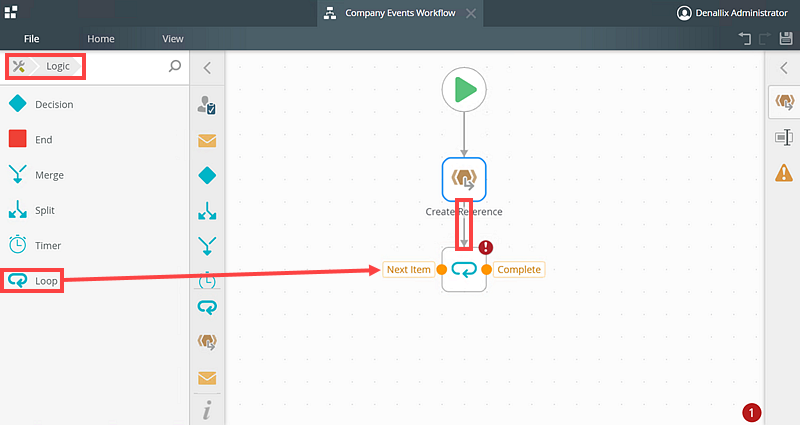Click the Merge icon in favorites bar
Screen dimensions: 800x425
(207, 246)
